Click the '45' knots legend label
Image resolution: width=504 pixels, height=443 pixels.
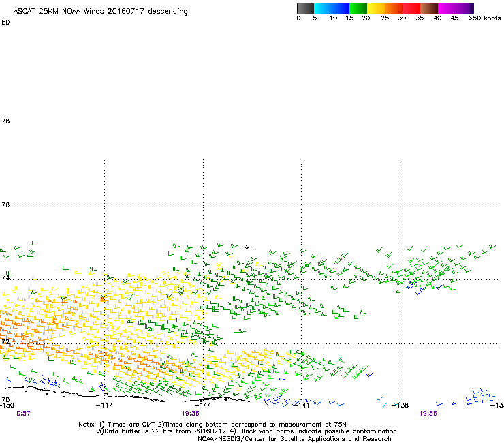pyautogui.click(x=454, y=18)
